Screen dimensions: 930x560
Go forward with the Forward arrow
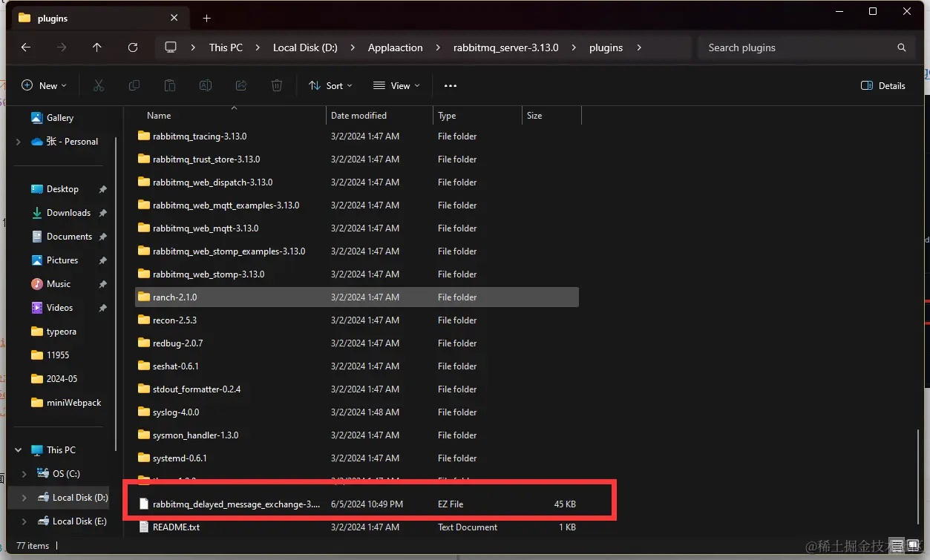pos(62,47)
